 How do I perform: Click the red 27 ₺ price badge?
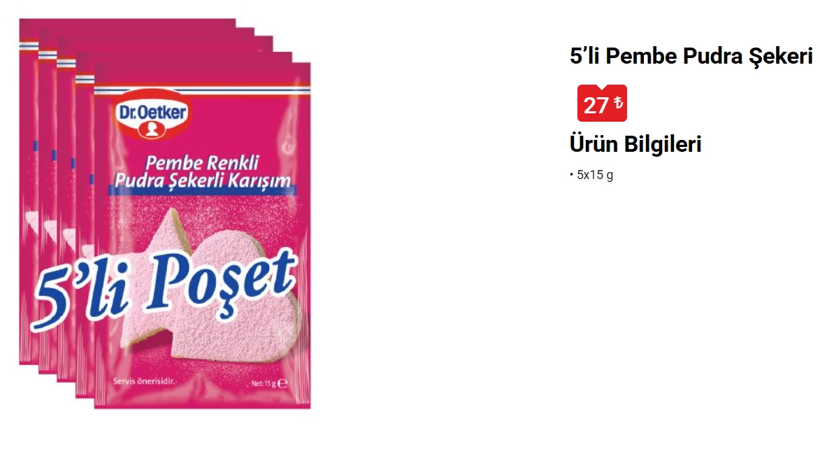pyautogui.click(x=602, y=103)
